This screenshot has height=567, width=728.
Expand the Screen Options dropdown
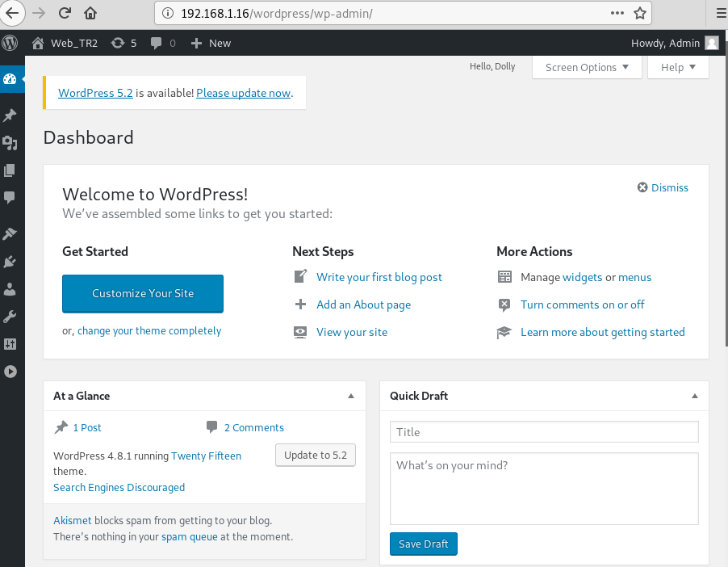pyautogui.click(x=587, y=67)
